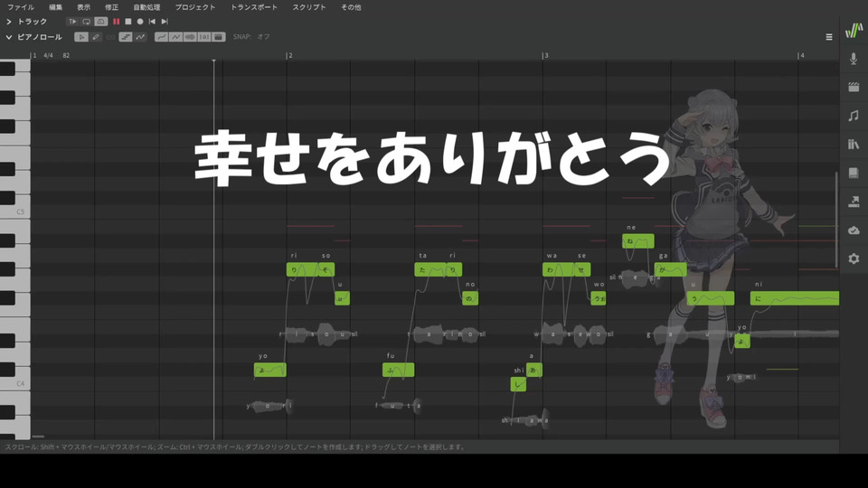Screen dimensions: 868x488
Task: Open the 修正 menu
Action: pyautogui.click(x=111, y=7)
